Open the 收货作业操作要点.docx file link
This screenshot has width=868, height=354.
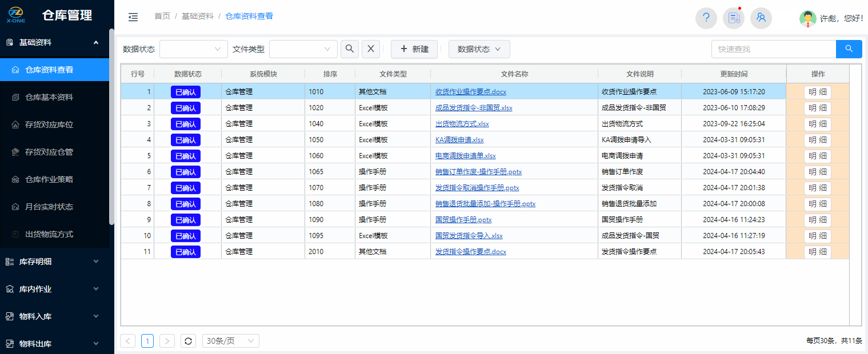click(470, 91)
